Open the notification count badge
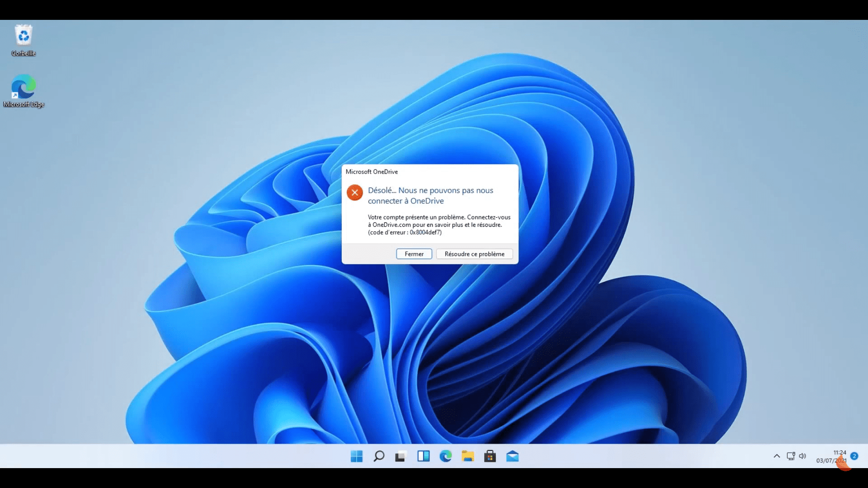The image size is (868, 488). click(x=854, y=456)
